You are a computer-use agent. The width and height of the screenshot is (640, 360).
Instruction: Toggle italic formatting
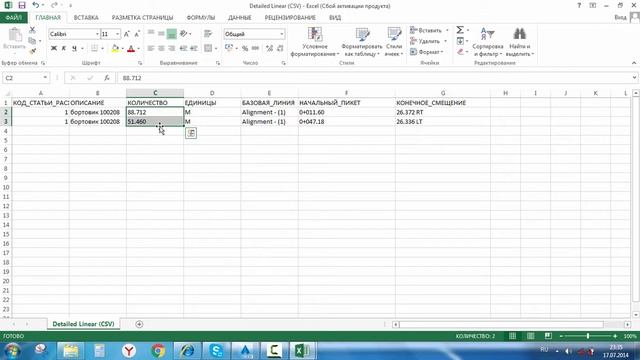pos(64,48)
